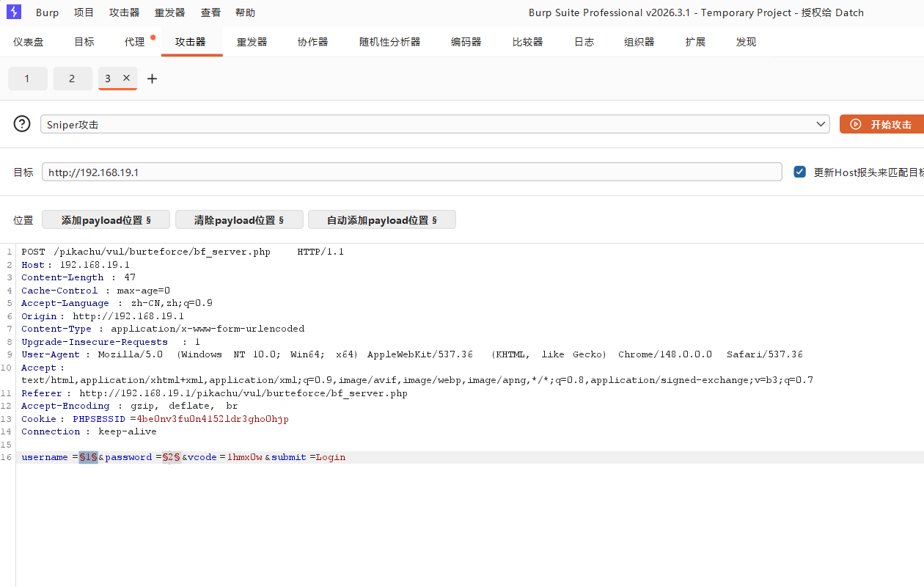Open the 攻击器 menu in the menu bar
This screenshot has height=587, width=924.
click(125, 12)
